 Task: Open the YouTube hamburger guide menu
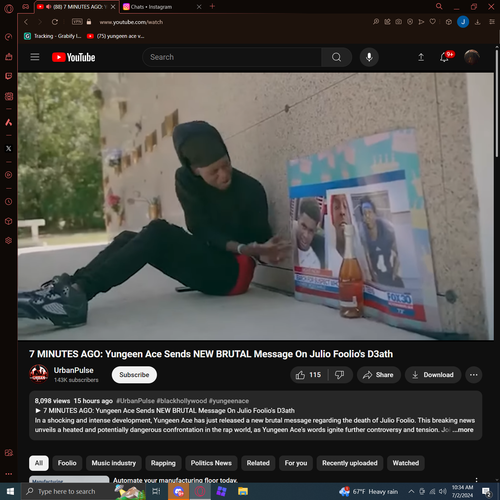[x=35, y=57]
